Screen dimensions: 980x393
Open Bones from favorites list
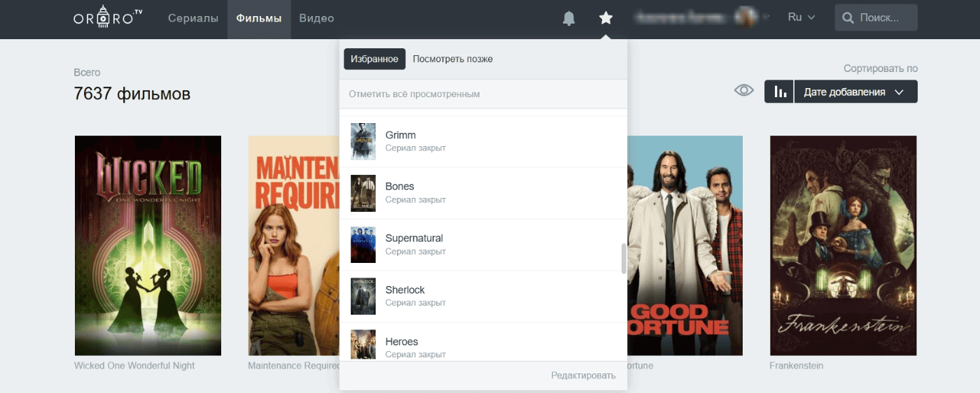[483, 193]
